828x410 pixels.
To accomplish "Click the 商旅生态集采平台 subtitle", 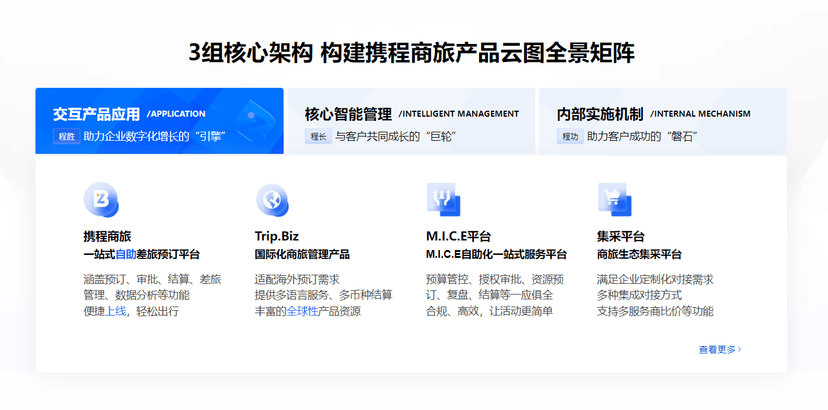I will tap(639, 255).
